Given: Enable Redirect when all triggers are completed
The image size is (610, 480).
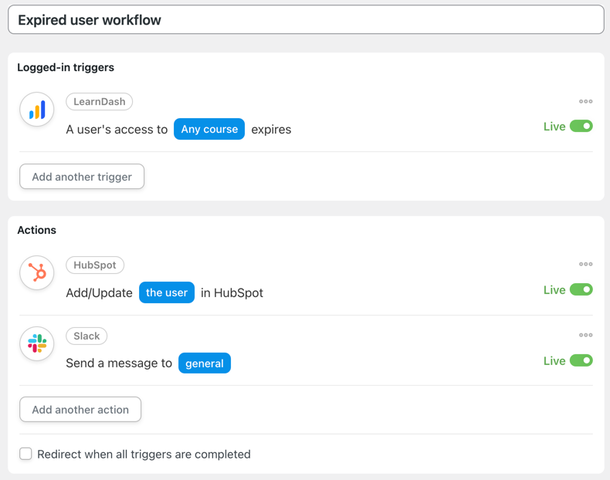Looking at the screenshot, I should coord(26,454).
